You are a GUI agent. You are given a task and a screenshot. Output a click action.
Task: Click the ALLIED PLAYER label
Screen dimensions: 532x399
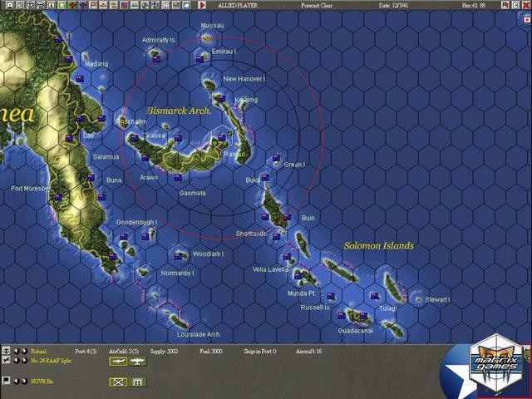click(x=238, y=6)
